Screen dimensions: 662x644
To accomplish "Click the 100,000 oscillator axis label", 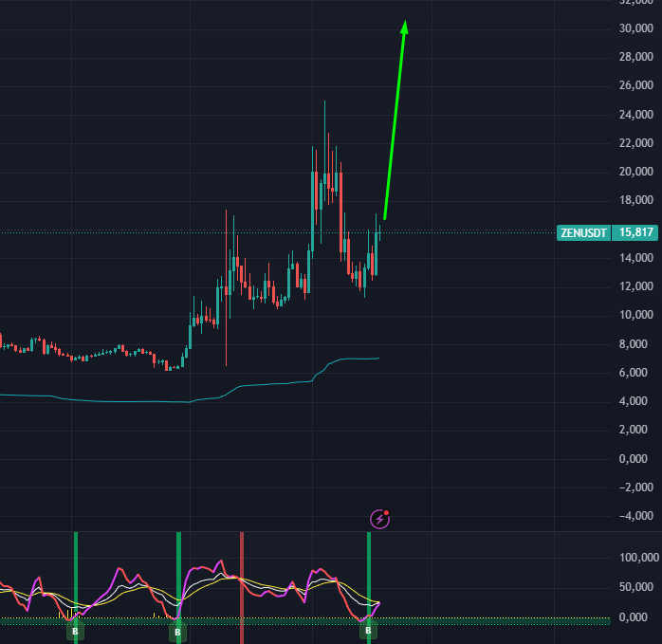I will coord(638,558).
